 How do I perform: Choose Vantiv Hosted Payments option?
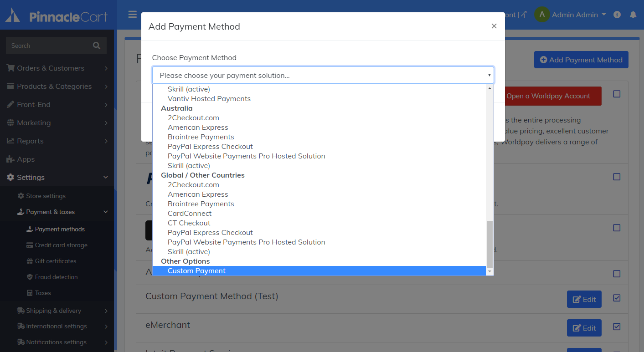[319, 98]
